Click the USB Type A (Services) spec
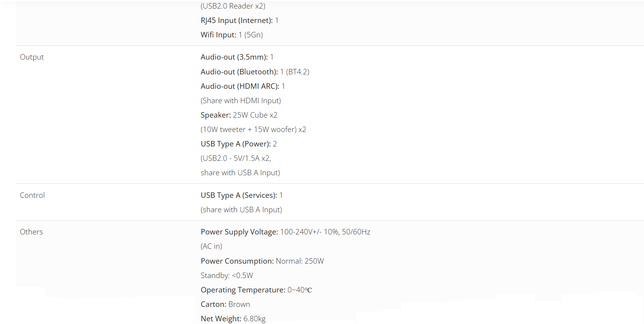 242,195
